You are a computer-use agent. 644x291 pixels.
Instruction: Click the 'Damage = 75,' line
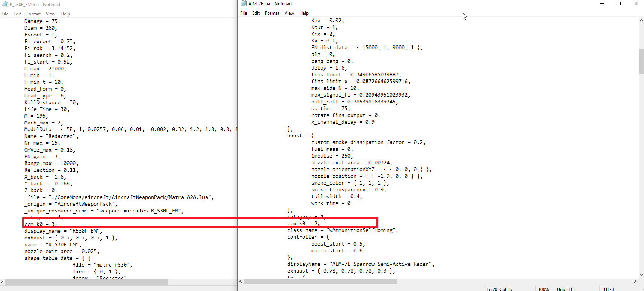pos(43,21)
